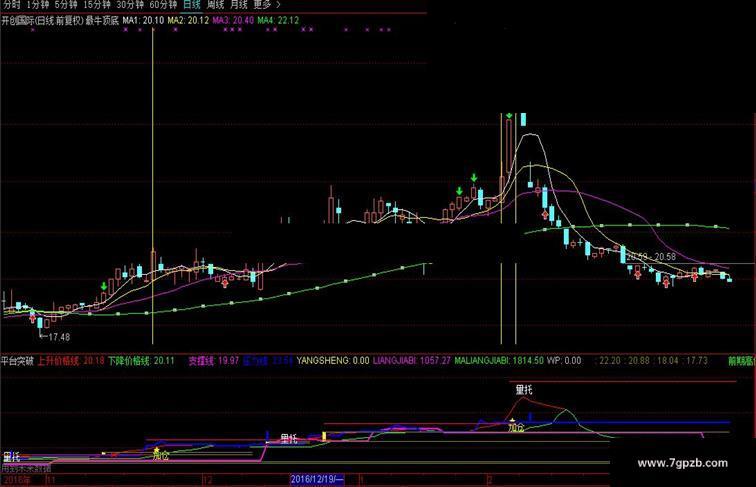
Task: Click the MA3: 20.40 value label
Action: point(233,20)
